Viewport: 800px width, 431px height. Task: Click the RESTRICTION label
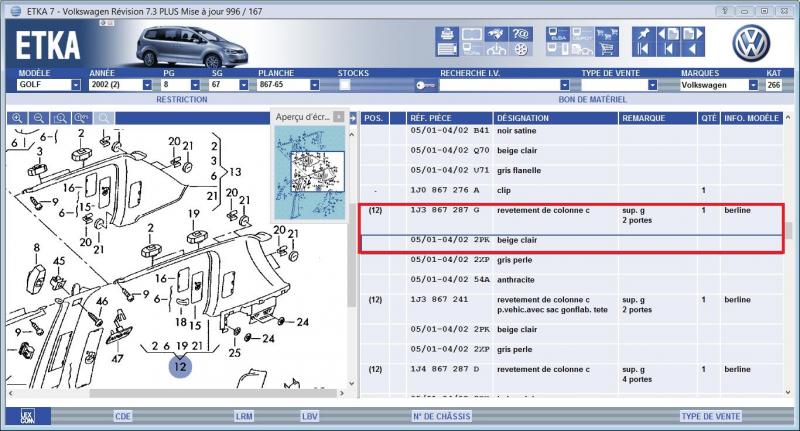182,99
